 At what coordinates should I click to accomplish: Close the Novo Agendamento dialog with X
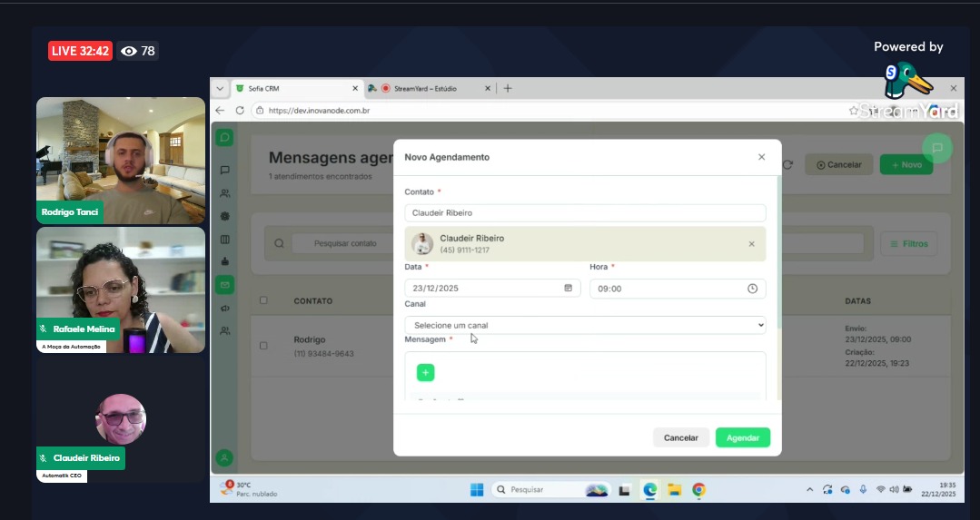pyautogui.click(x=761, y=157)
